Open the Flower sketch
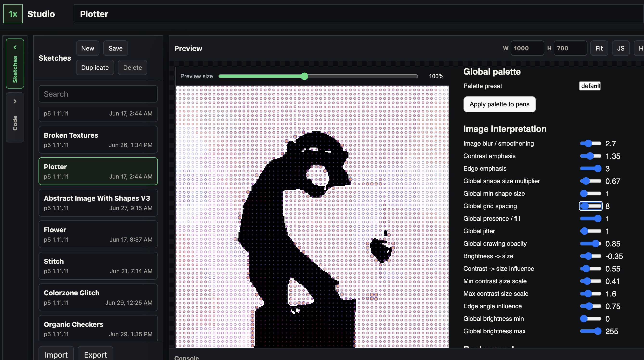 coord(98,234)
